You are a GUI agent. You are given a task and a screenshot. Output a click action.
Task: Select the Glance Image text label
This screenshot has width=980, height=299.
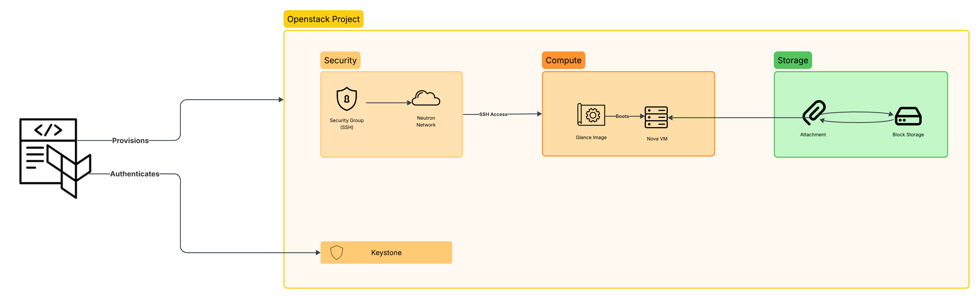[x=591, y=138]
